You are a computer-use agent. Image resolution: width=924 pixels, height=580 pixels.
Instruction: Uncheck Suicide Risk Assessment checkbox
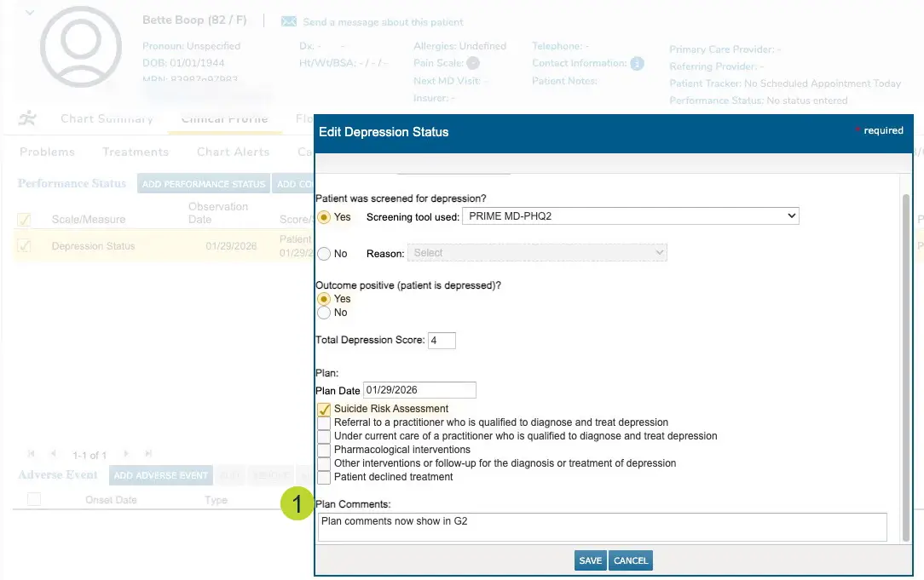click(x=324, y=409)
